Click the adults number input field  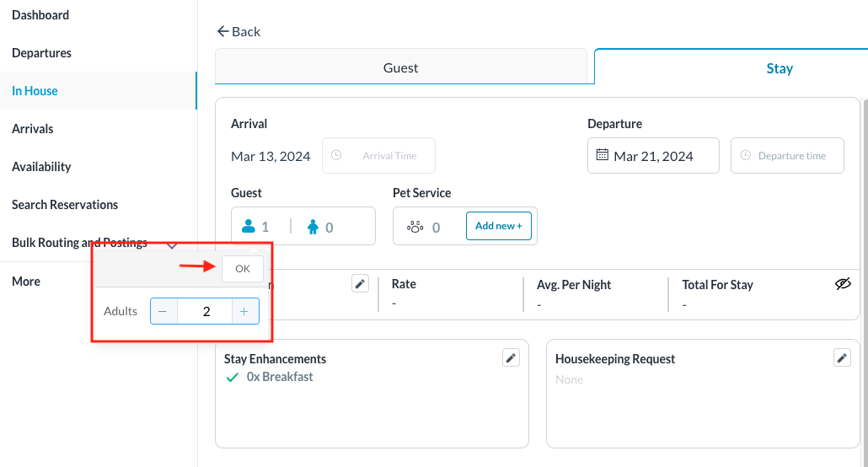[x=206, y=312]
